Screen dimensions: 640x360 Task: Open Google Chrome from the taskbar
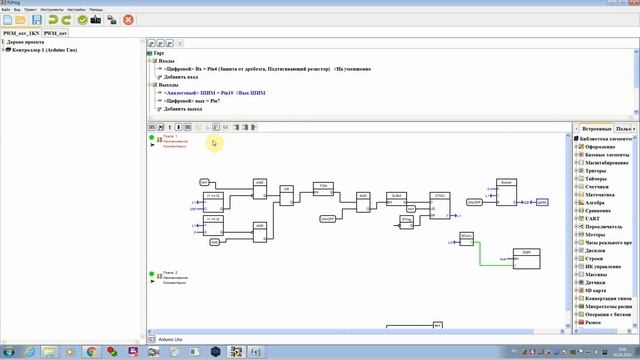click(x=91, y=352)
